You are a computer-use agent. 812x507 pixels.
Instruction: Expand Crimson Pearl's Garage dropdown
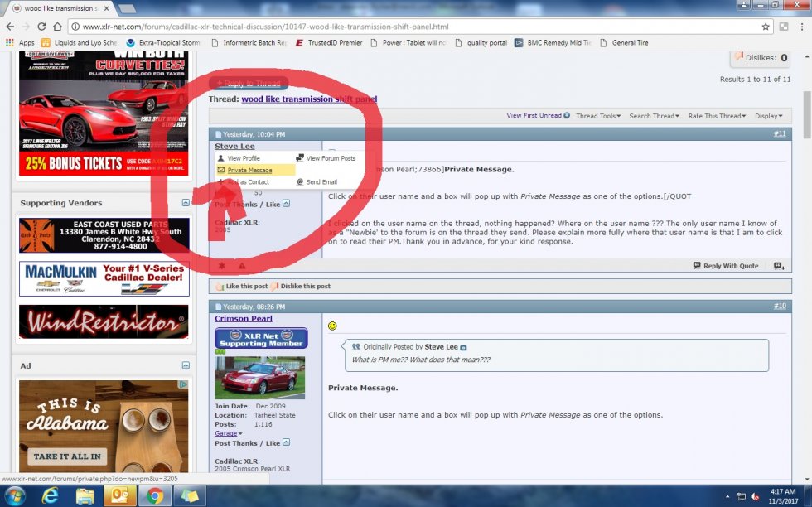click(x=229, y=433)
